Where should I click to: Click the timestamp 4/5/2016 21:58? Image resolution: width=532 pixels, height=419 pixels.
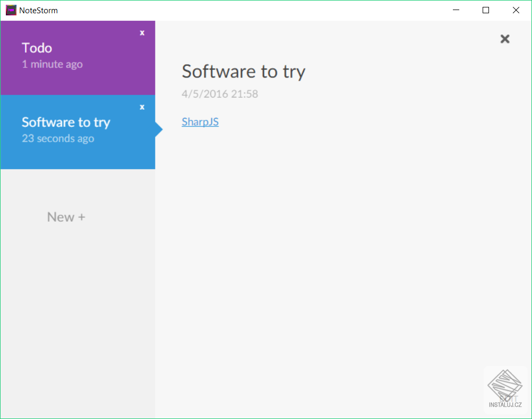pos(220,94)
